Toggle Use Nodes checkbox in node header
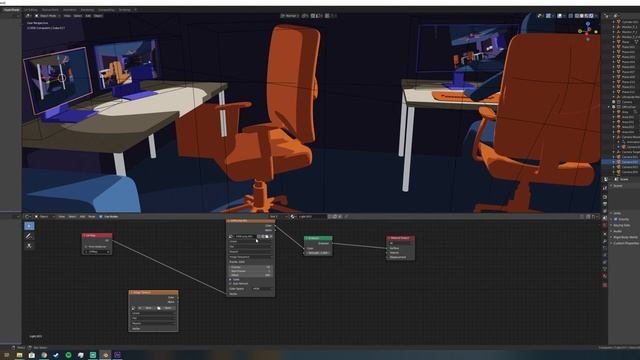Viewport: 640px width, 360px height. [x=100, y=216]
